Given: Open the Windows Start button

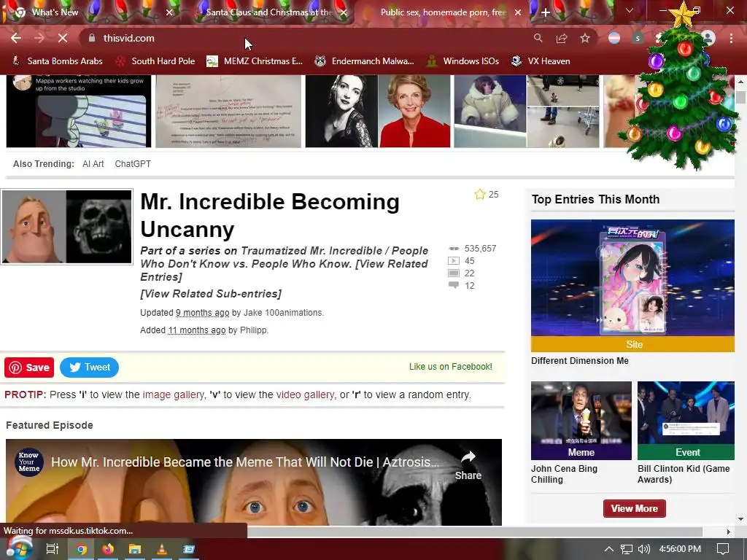Looking at the screenshot, I should point(18,548).
